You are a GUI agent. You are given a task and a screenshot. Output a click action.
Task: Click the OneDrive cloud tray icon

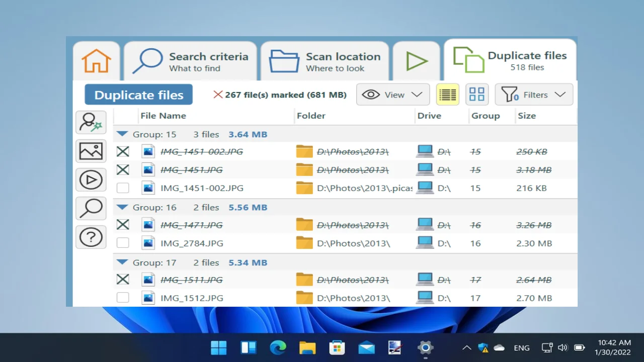[499, 347]
